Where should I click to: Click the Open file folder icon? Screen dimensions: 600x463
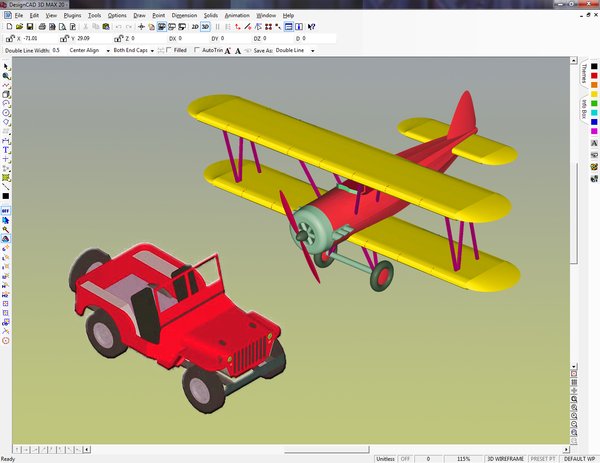pyautogui.click(x=18, y=27)
